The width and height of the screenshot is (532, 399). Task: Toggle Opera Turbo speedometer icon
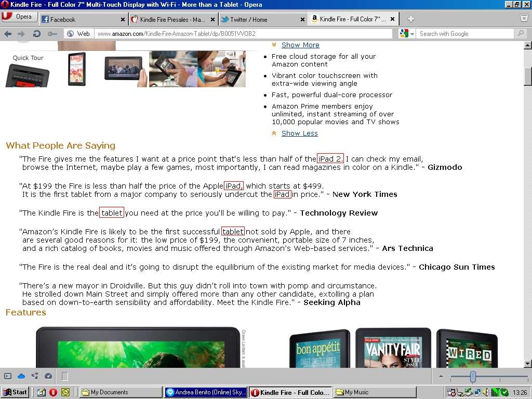(48, 376)
